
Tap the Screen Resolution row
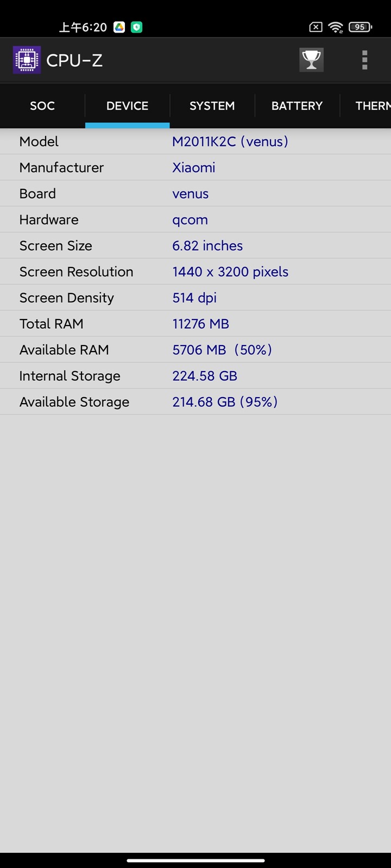(x=195, y=272)
